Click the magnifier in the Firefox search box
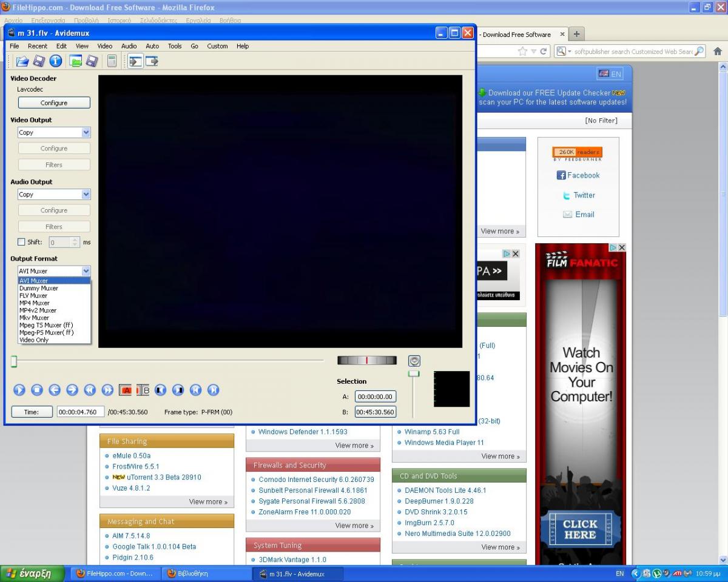The width and height of the screenshot is (728, 582). point(699,52)
